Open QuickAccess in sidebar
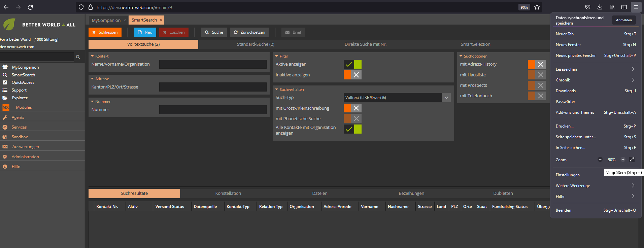Image resolution: width=644 pixels, height=248 pixels. click(23, 82)
